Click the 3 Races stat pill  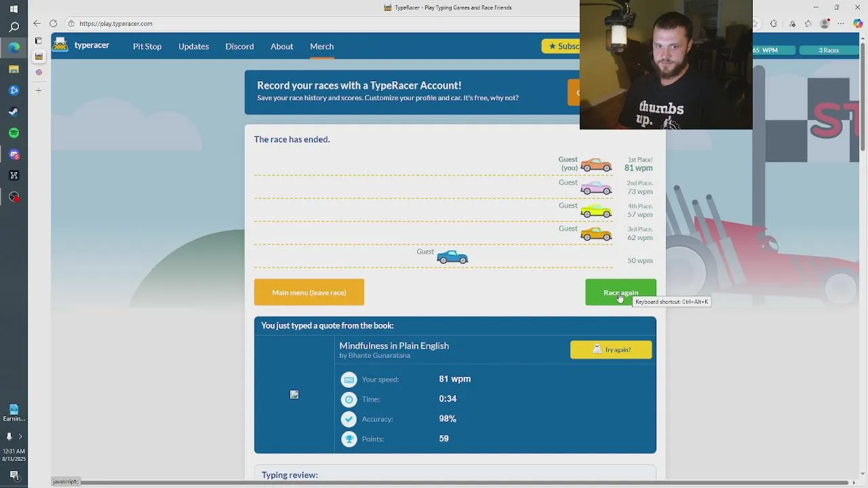tap(829, 50)
